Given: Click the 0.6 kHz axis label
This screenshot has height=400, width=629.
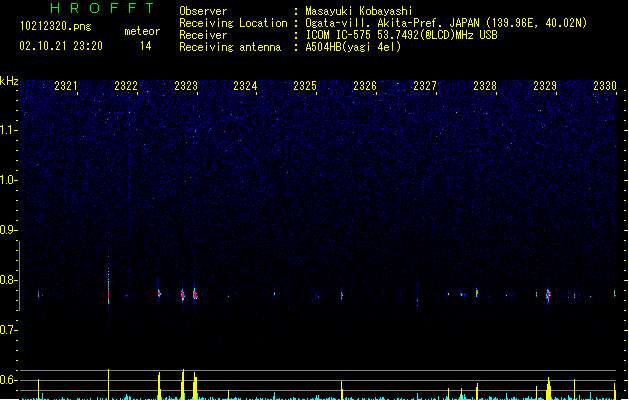Looking at the screenshot, I should [x=8, y=380].
